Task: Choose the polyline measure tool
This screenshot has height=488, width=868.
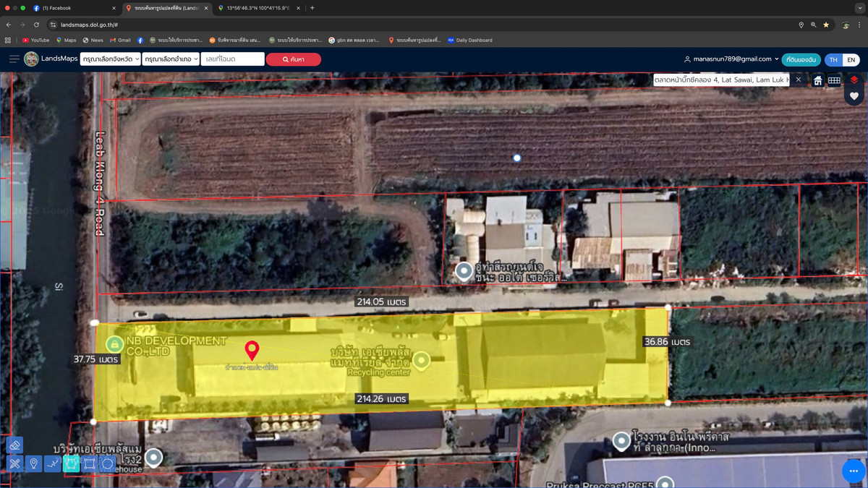Action: pyautogui.click(x=52, y=463)
